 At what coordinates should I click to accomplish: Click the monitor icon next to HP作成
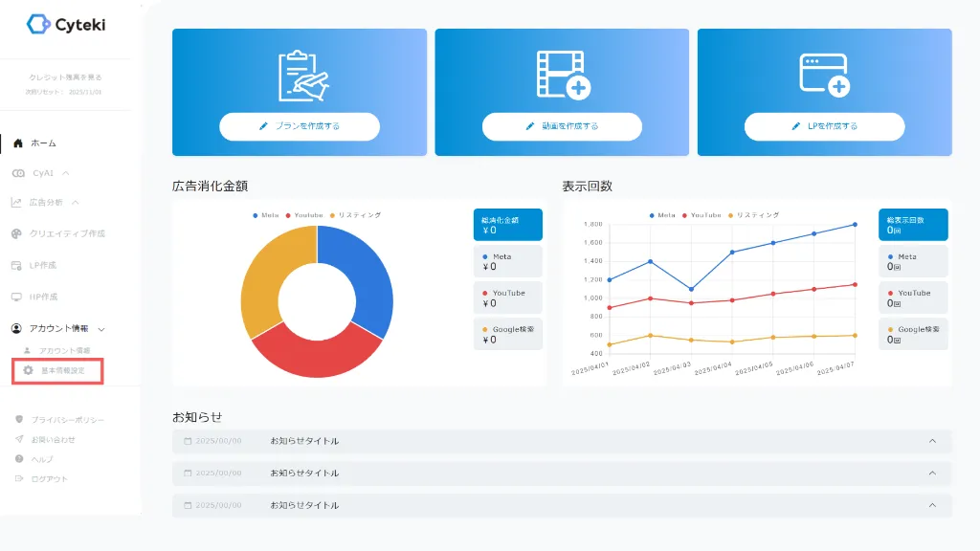click(x=17, y=297)
